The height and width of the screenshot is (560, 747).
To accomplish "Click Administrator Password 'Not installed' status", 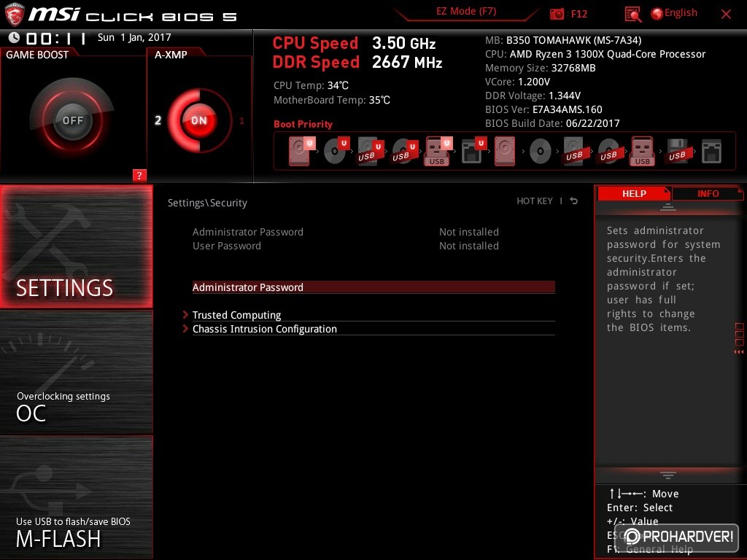I will (x=469, y=232).
